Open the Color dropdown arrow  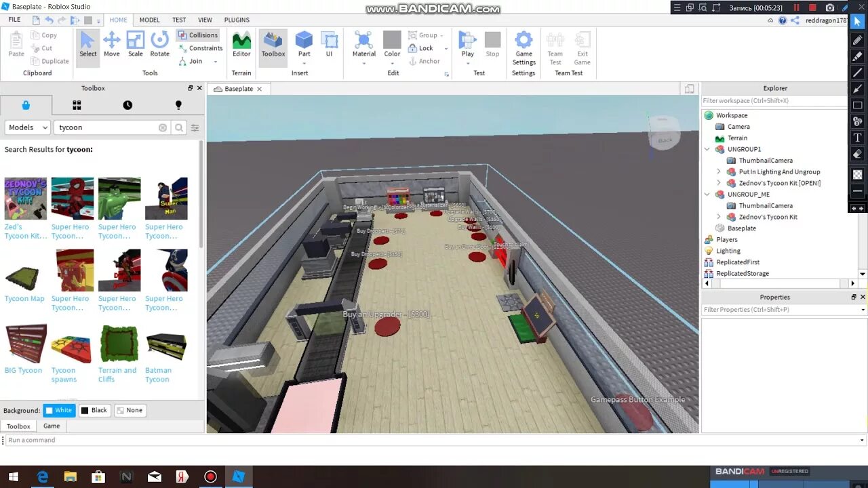[392, 63]
